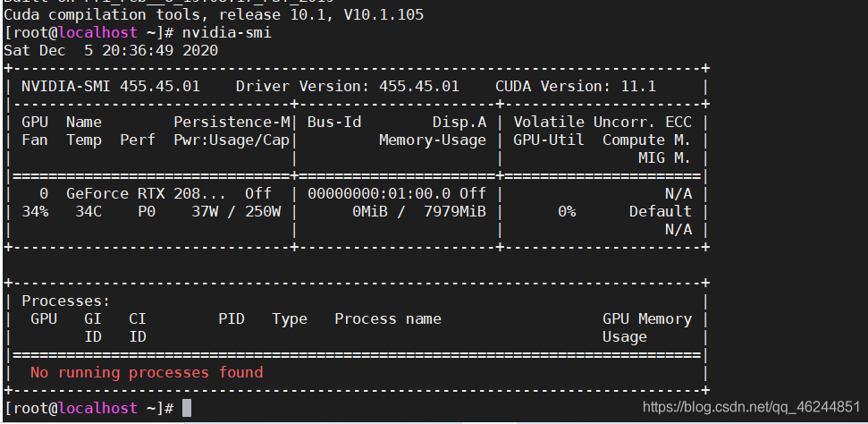Click the GPU Memory column header

tap(647, 318)
